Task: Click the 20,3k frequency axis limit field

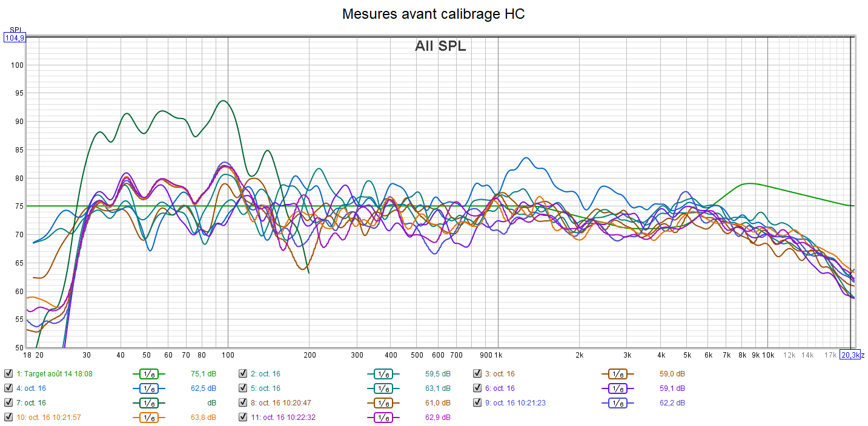Action: (850, 355)
